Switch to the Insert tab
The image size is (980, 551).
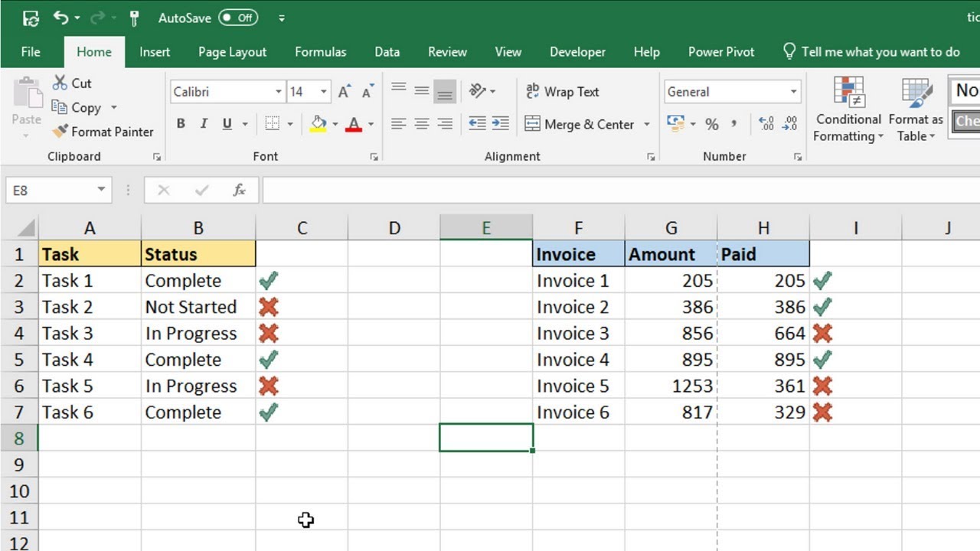click(x=155, y=52)
